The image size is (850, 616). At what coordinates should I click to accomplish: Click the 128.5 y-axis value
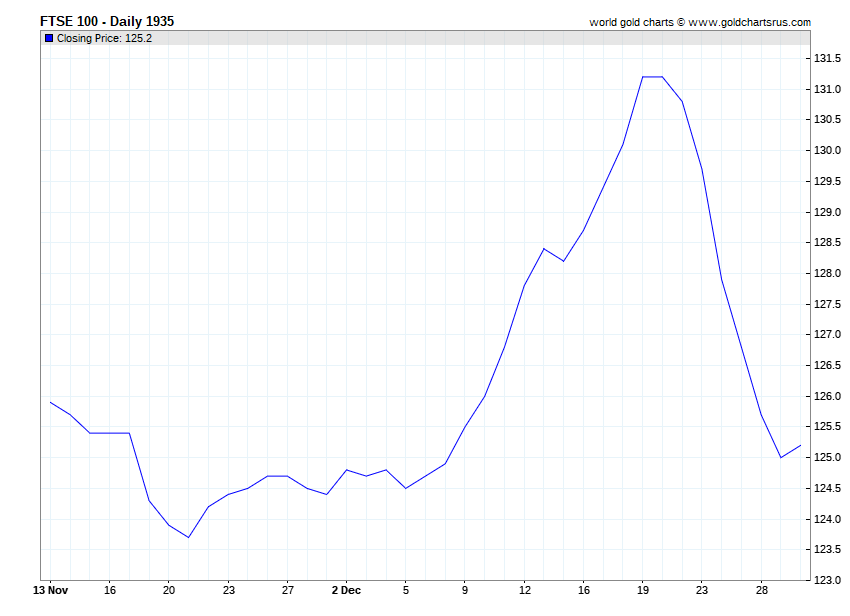827,242
